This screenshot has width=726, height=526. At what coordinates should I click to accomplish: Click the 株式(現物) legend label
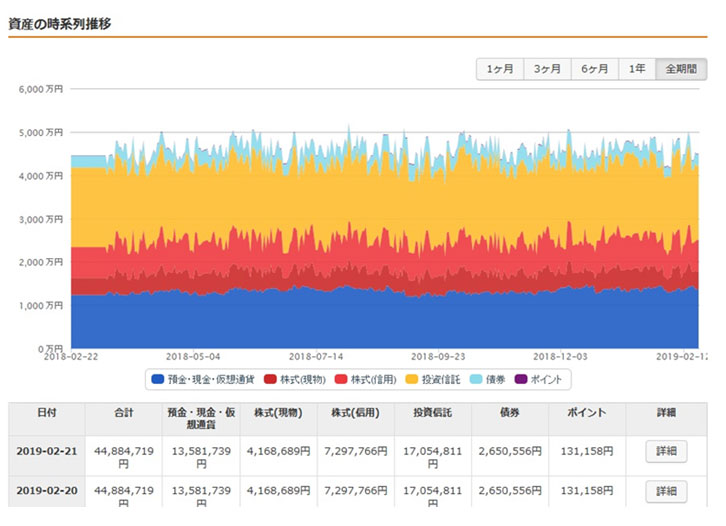coord(303,380)
